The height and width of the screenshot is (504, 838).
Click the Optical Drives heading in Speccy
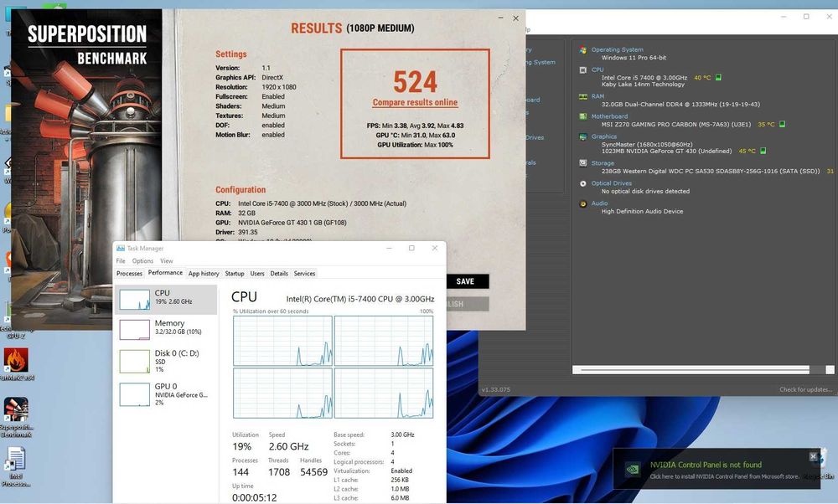[x=612, y=183]
